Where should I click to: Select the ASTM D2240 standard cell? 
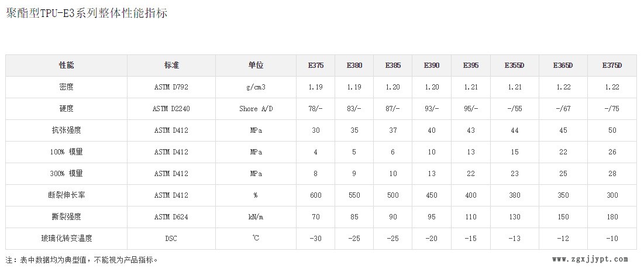171,109
